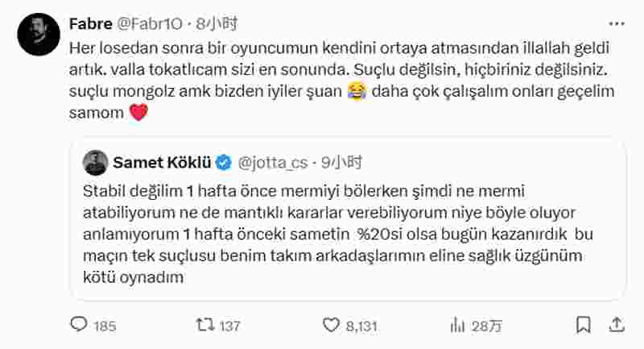
Task: Like the tweet with heart icon
Action: [331, 325]
